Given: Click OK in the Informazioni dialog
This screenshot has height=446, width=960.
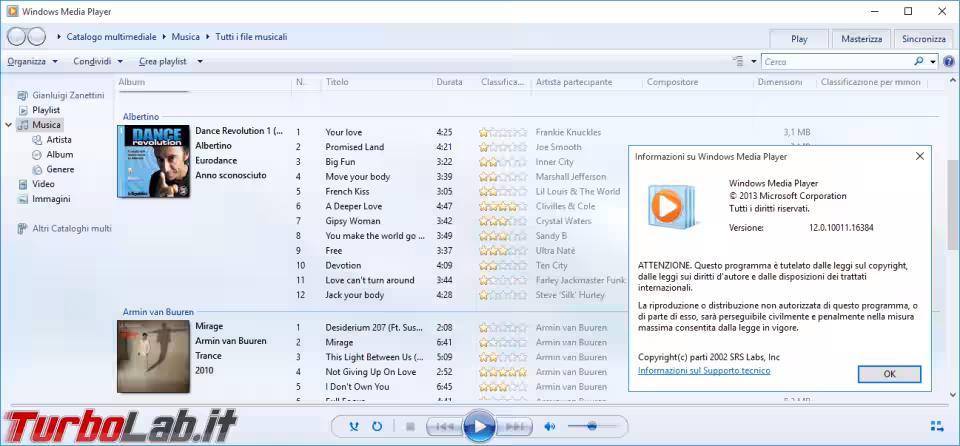Looking at the screenshot, I should tap(889, 374).
